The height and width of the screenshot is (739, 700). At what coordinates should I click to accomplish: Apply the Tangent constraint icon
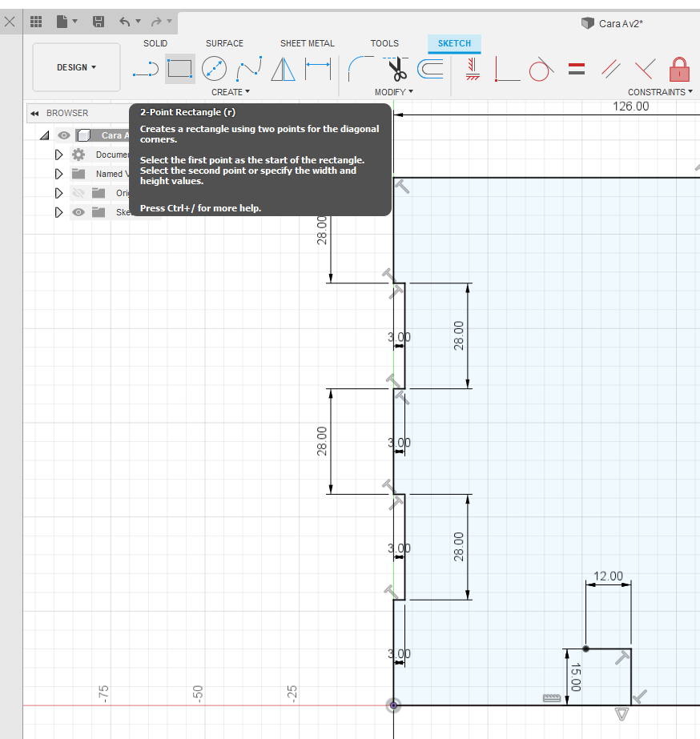click(x=541, y=69)
